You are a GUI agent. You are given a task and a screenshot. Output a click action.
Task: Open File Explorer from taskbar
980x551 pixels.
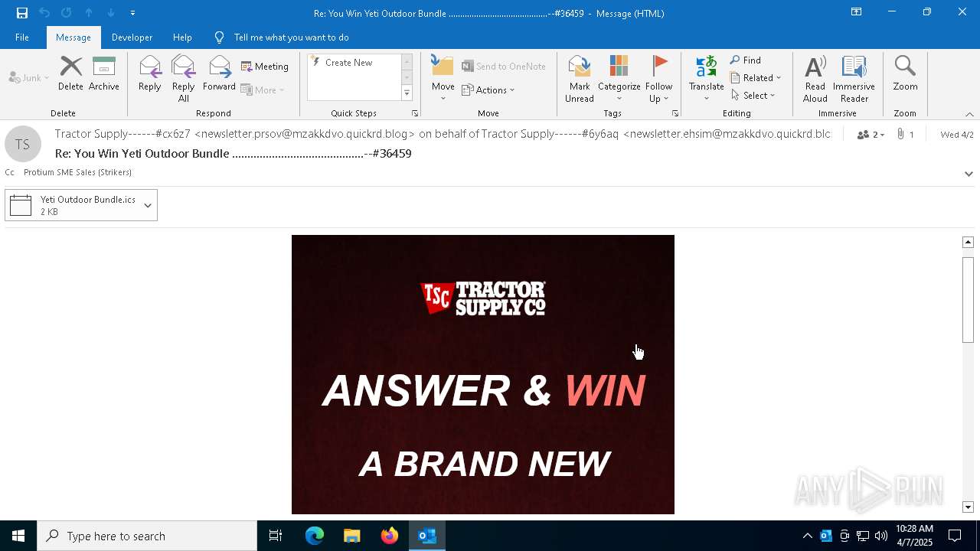(x=352, y=536)
